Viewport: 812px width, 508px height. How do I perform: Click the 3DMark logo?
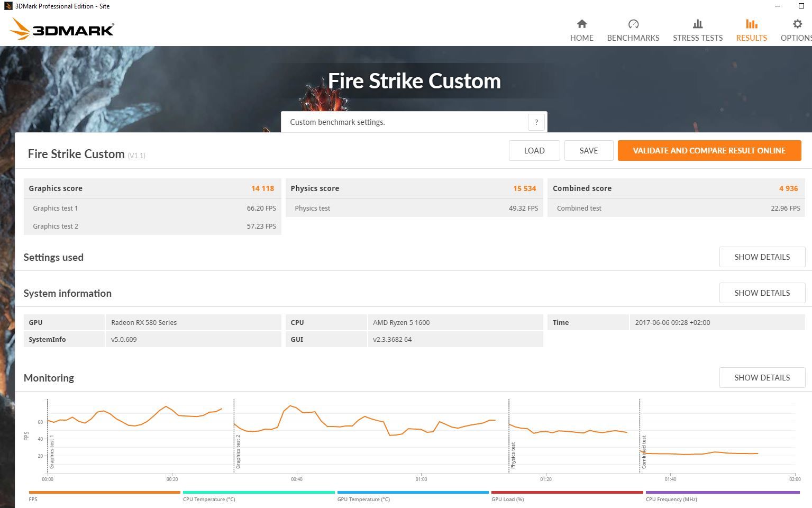point(62,29)
